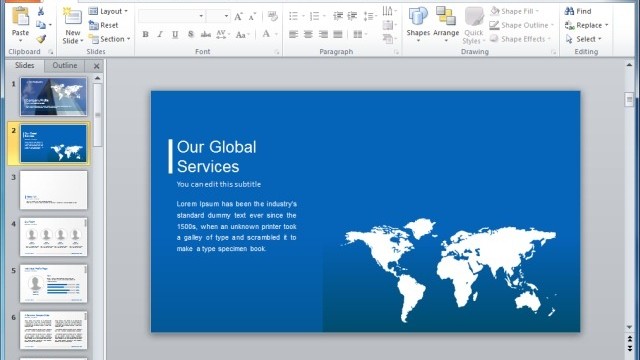Select slide 5 thumbnail
This screenshot has height=360, width=640.
53,284
